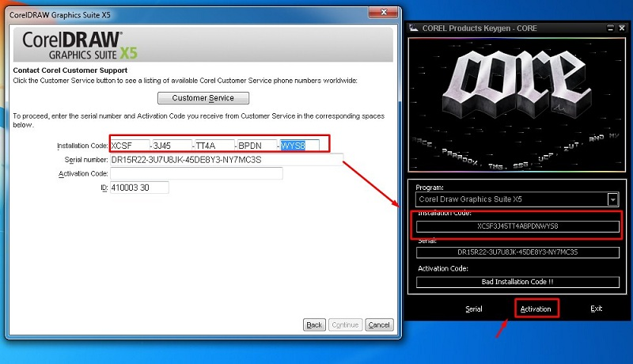Expand the Program dropdown arrow in keygen

pyautogui.click(x=612, y=199)
